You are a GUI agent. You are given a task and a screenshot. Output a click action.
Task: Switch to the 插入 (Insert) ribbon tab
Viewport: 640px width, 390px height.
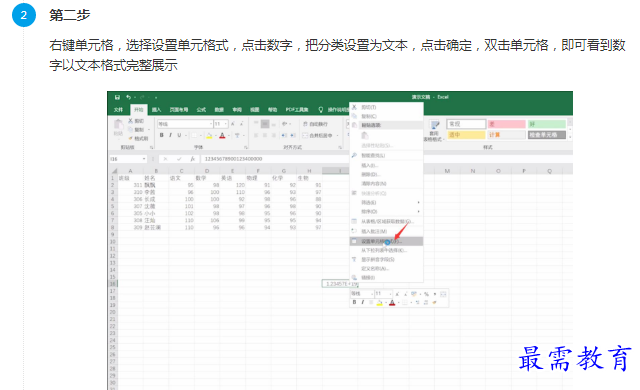click(157, 110)
